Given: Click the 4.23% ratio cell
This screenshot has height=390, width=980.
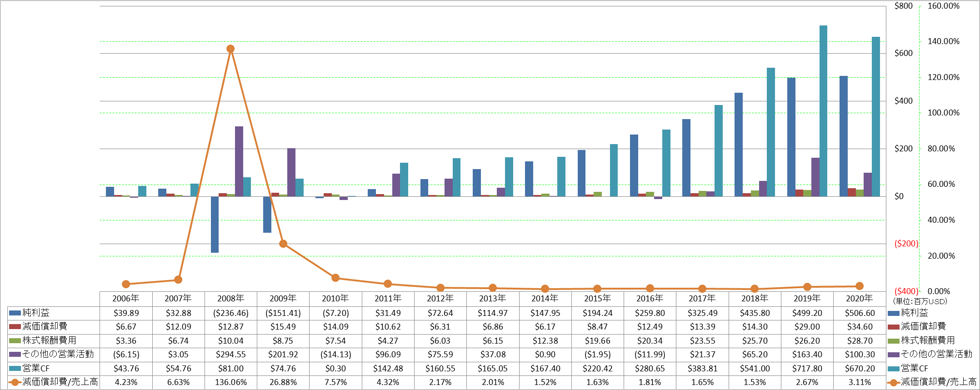Looking at the screenshot, I should pyautogui.click(x=126, y=382).
